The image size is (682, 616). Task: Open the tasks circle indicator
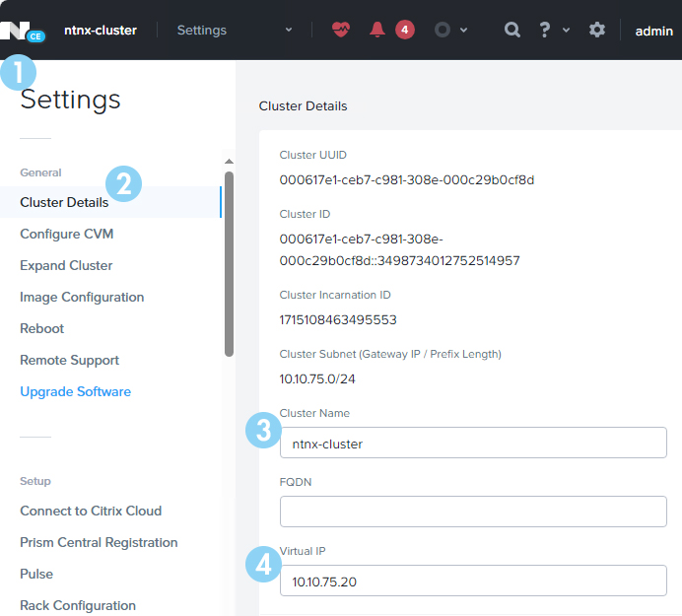(x=443, y=30)
